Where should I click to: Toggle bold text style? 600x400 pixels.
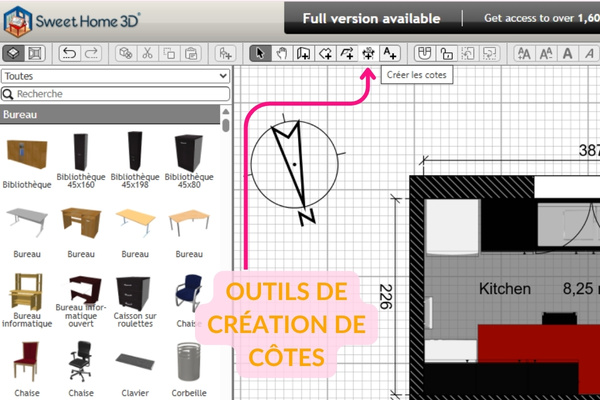pyautogui.click(x=567, y=53)
